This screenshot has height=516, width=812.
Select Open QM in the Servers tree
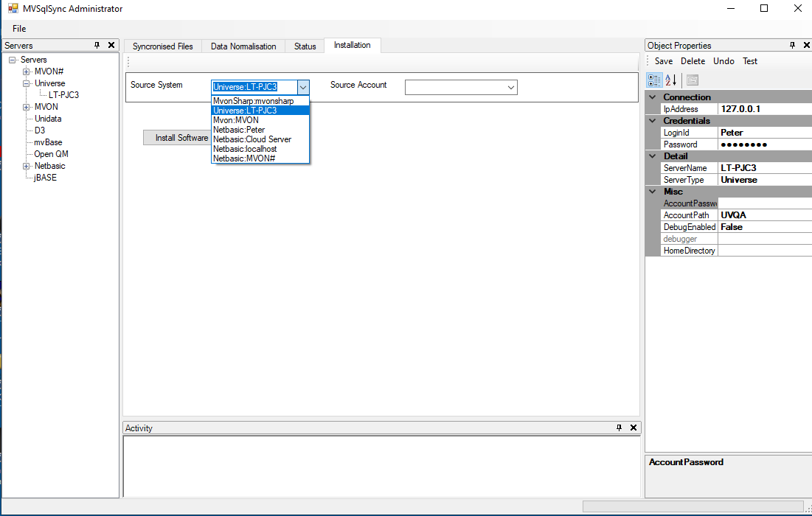52,154
